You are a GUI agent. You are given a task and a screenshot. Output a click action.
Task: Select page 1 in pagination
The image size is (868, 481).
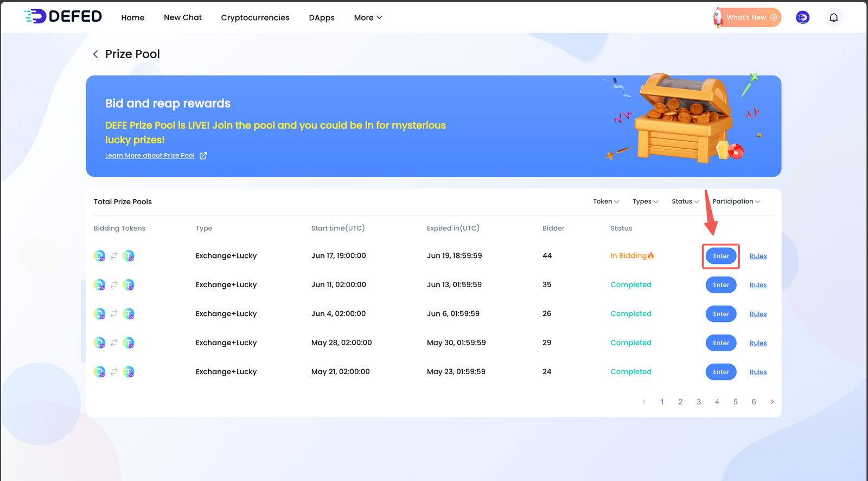pos(662,402)
